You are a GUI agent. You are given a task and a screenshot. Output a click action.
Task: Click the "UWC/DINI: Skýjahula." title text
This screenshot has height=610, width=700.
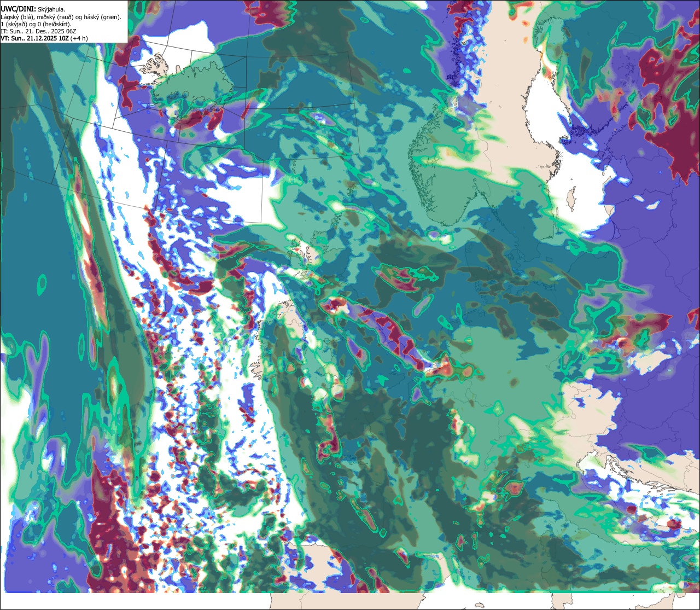[33, 9]
